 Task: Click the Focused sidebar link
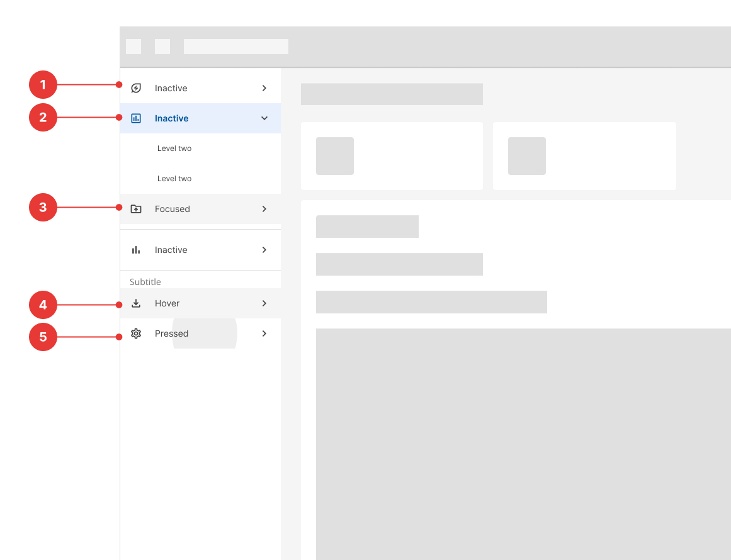tap(172, 208)
